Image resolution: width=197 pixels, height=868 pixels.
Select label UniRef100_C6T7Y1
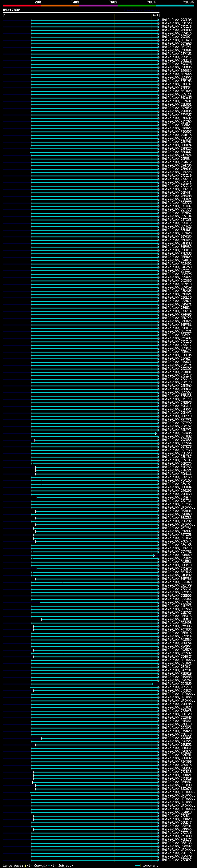pos(176,47)
